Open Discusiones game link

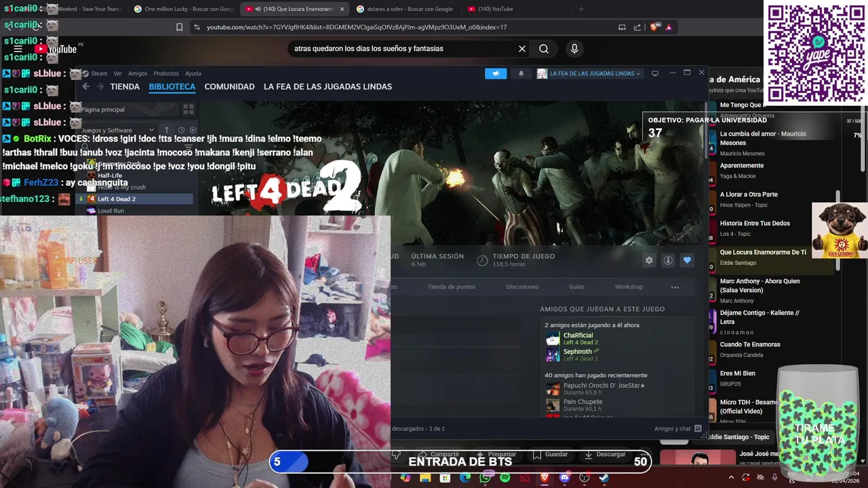coord(522,287)
